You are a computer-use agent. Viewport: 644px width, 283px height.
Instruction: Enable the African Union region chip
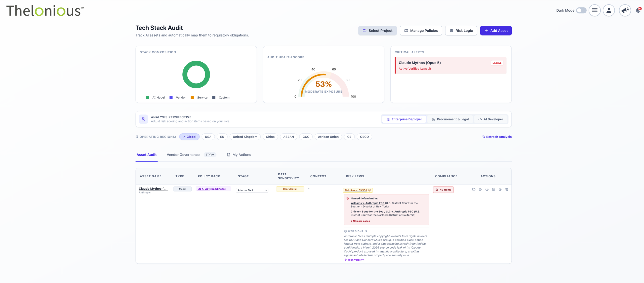328,137
